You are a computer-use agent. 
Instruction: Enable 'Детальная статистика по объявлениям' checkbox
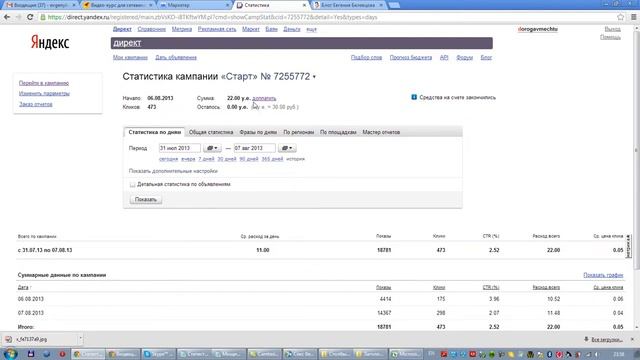pyautogui.click(x=132, y=184)
